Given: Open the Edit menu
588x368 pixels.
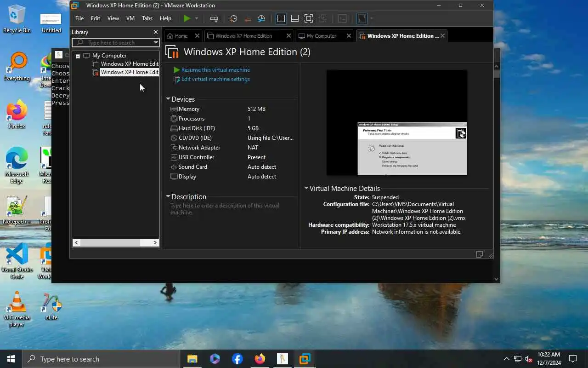Looking at the screenshot, I should 96,18.
